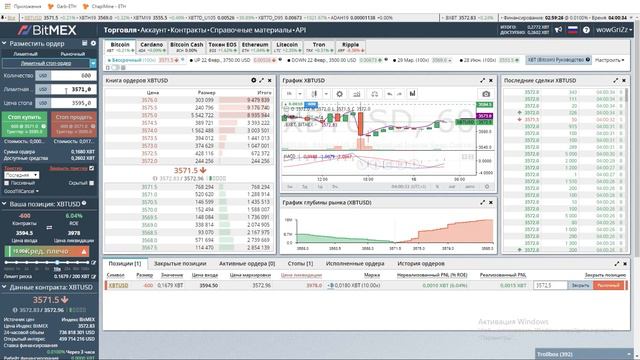Screen dimensions: 640x360
Task: Open indicators icon in chart toolbar
Action: click(357, 94)
